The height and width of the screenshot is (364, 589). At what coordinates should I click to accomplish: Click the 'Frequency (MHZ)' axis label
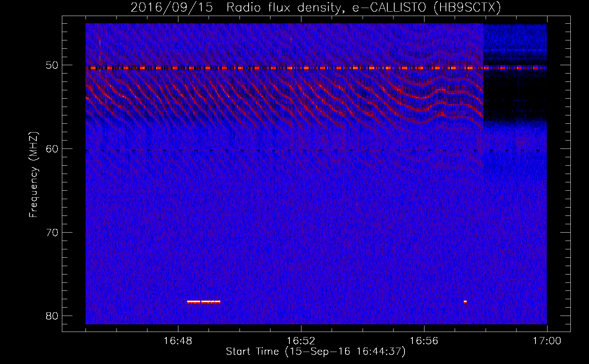[x=33, y=175]
